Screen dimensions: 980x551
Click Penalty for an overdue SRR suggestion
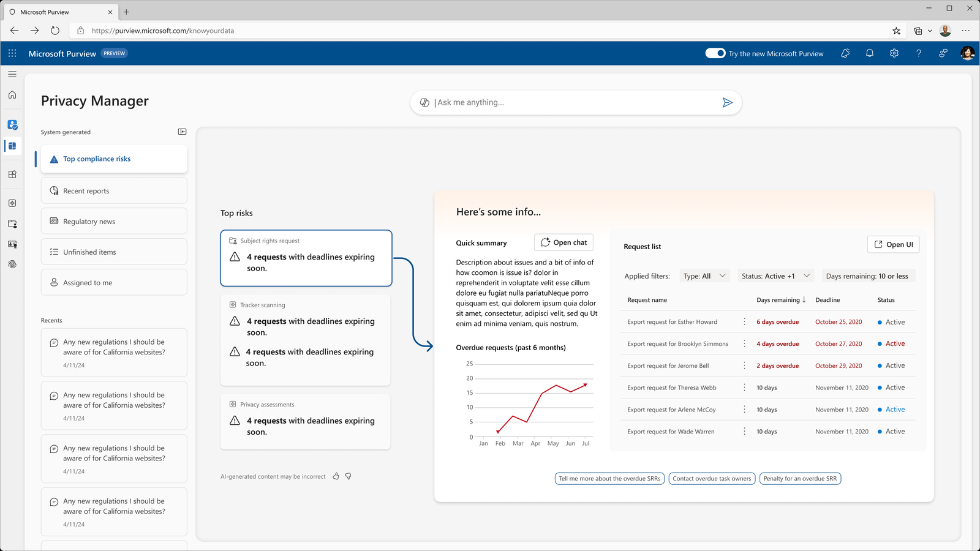pyautogui.click(x=800, y=479)
